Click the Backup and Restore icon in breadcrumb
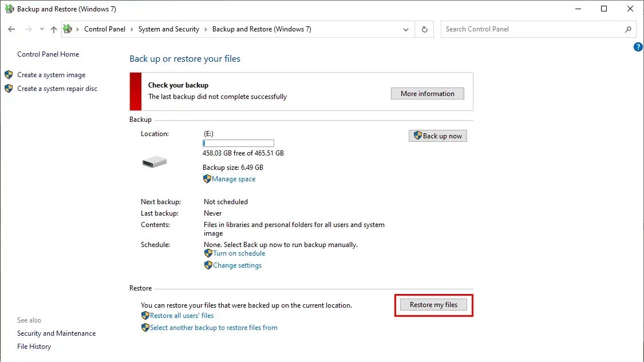The height and width of the screenshot is (362, 644). pyautogui.click(x=68, y=29)
